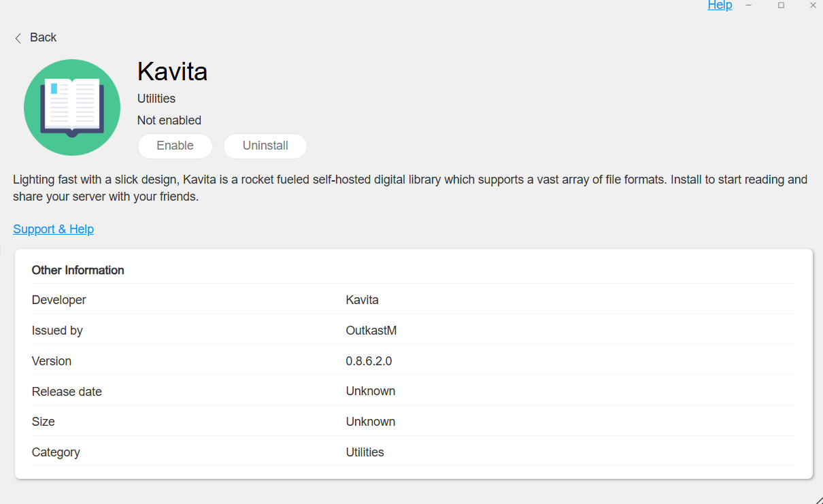The height and width of the screenshot is (504, 823).
Task: Close the App Center window
Action: (x=813, y=5)
